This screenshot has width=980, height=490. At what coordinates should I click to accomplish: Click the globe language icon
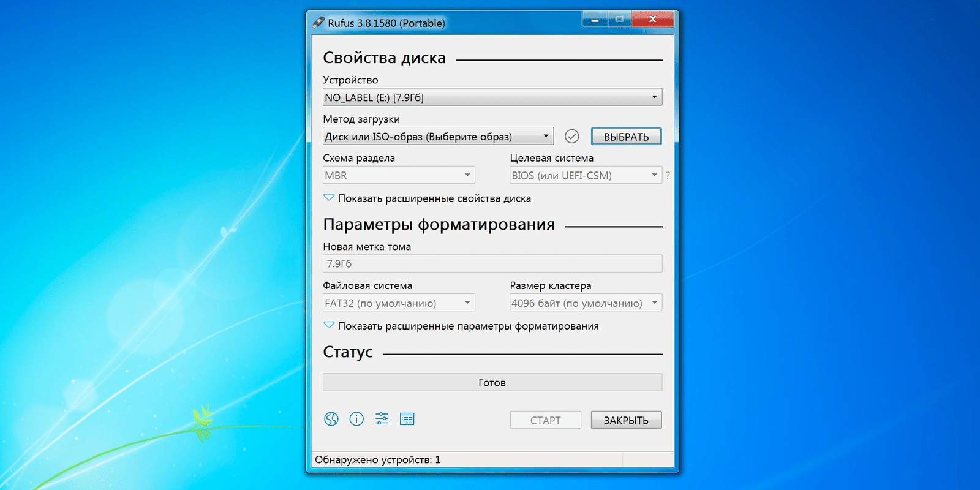tap(331, 419)
